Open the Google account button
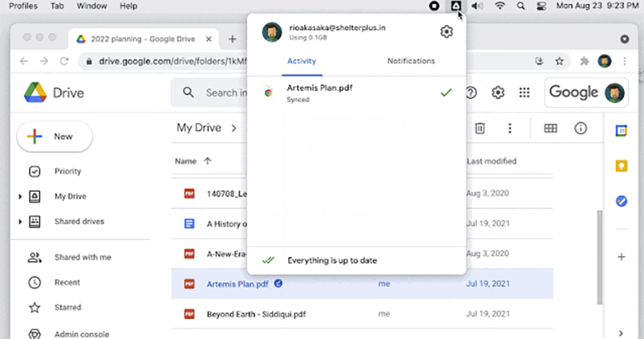 tap(586, 93)
